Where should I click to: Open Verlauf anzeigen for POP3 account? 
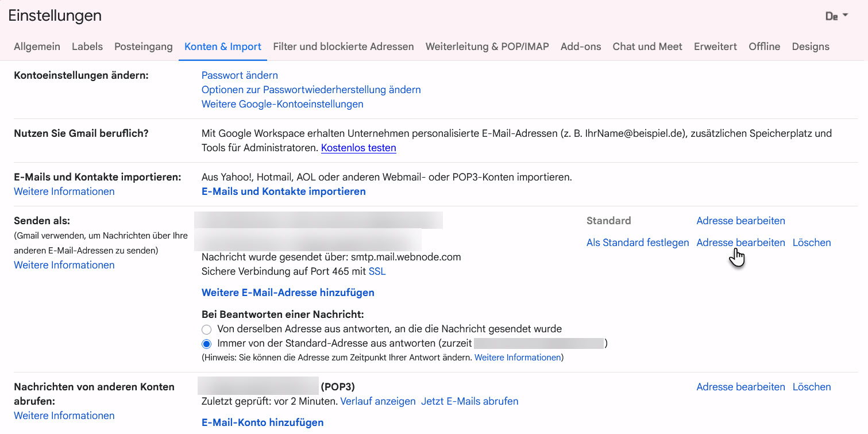(378, 401)
